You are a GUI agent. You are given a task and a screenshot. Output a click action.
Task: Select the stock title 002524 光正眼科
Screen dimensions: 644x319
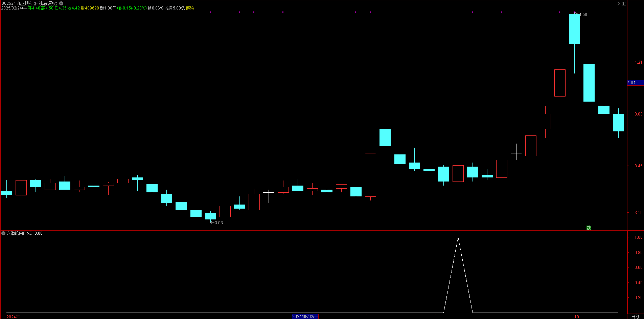click(x=17, y=3)
